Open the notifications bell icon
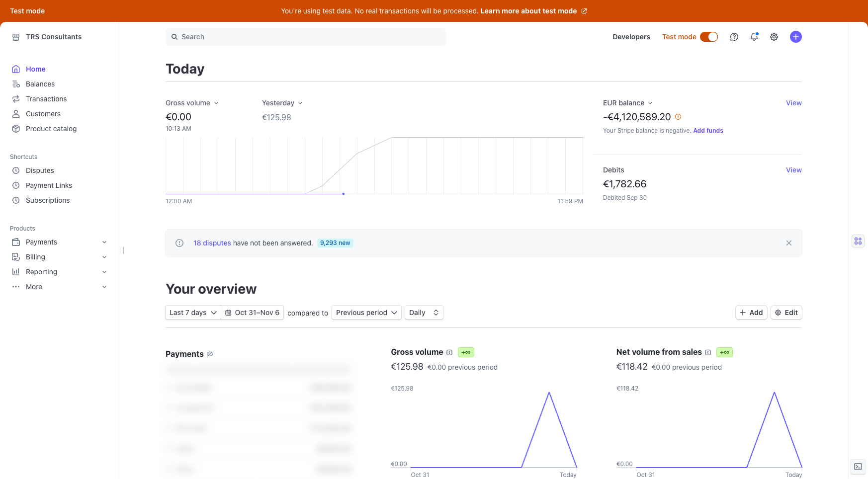This screenshot has height=479, width=868. point(754,37)
